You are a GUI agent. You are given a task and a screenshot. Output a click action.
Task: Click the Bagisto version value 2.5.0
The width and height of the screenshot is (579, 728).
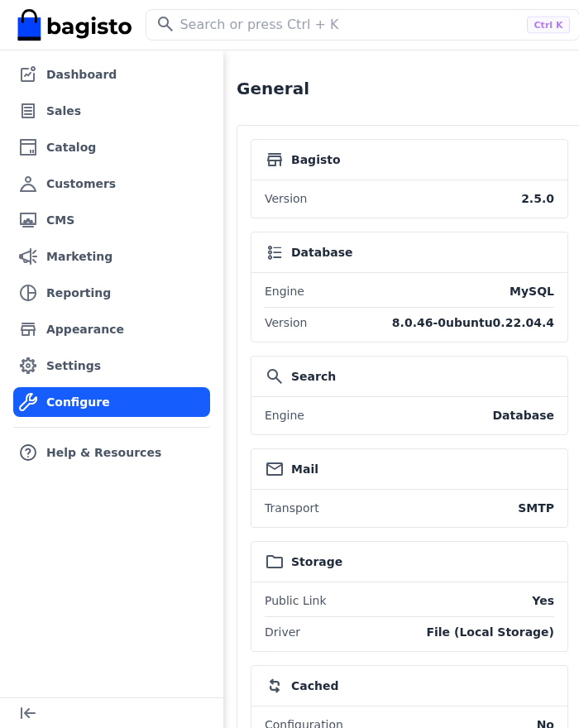[x=537, y=199]
